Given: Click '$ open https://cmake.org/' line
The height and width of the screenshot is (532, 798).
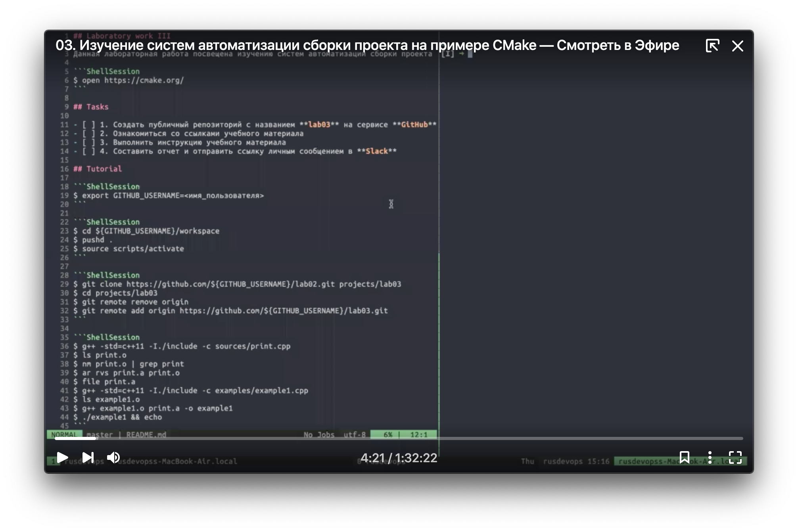Looking at the screenshot, I should point(129,80).
